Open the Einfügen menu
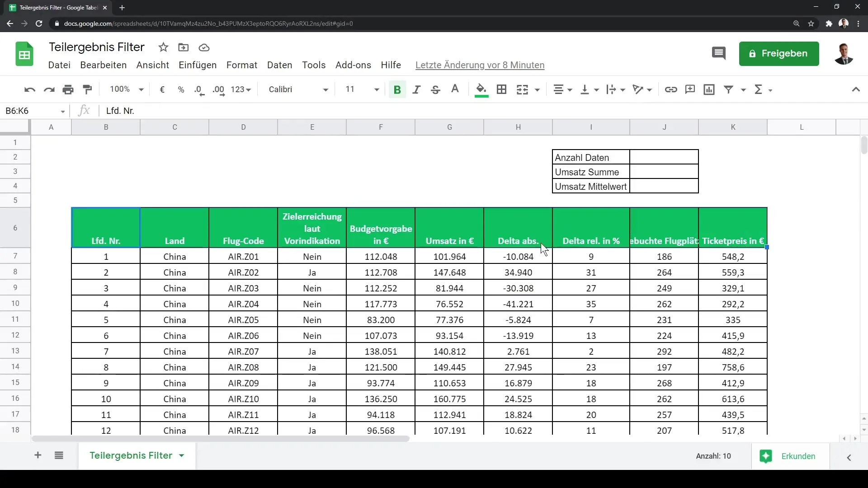Screen dimensions: 868x488 (x=198, y=65)
